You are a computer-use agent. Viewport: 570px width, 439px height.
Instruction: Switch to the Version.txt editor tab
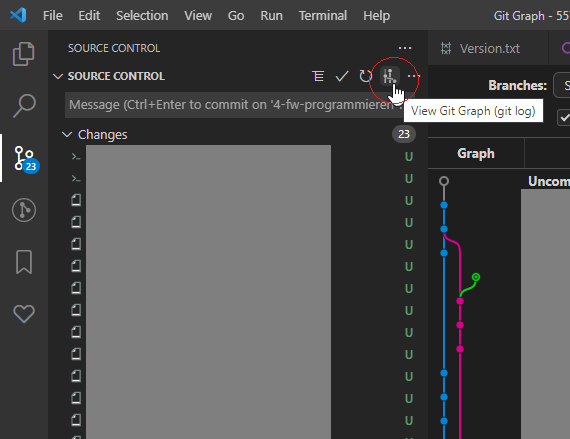(488, 48)
